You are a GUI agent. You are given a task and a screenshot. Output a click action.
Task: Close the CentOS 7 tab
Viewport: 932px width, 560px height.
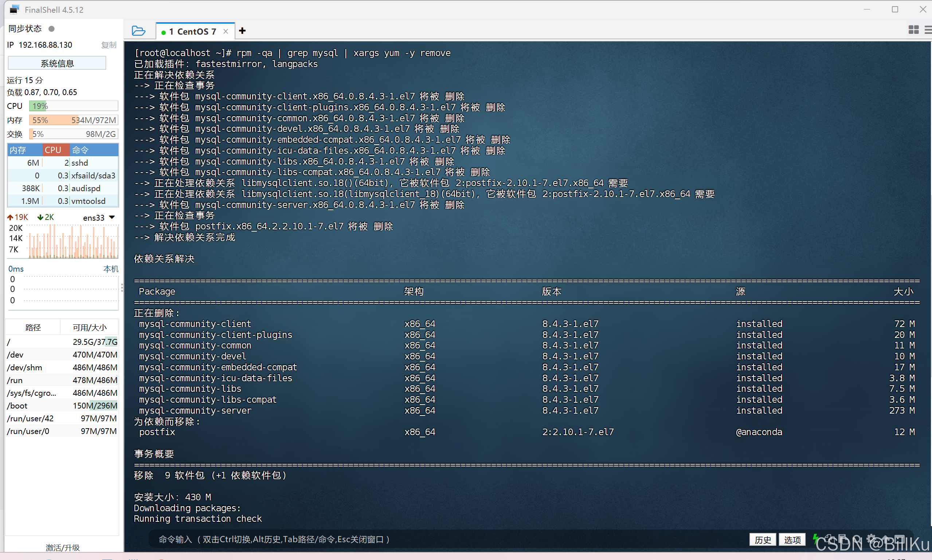226,31
